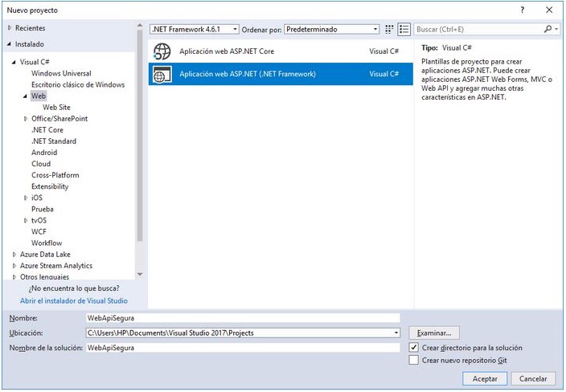Open the Ordenar por Predeterminado dropdown
This screenshot has height=392, width=566.
(x=332, y=29)
